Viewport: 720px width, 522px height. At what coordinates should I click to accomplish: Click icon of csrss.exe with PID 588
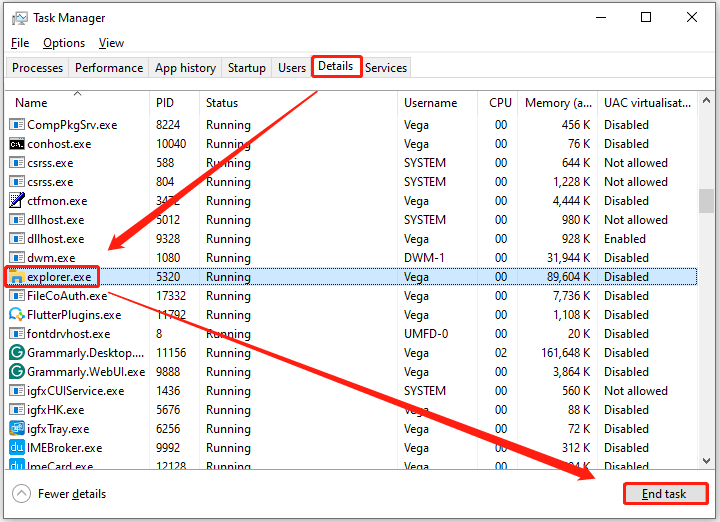(17, 163)
